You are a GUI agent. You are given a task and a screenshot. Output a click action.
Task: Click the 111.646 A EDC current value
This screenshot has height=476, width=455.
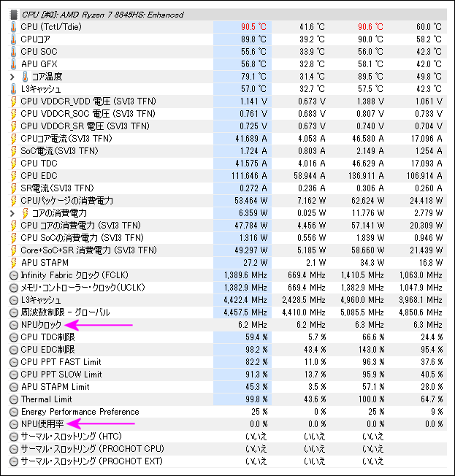[x=249, y=176]
